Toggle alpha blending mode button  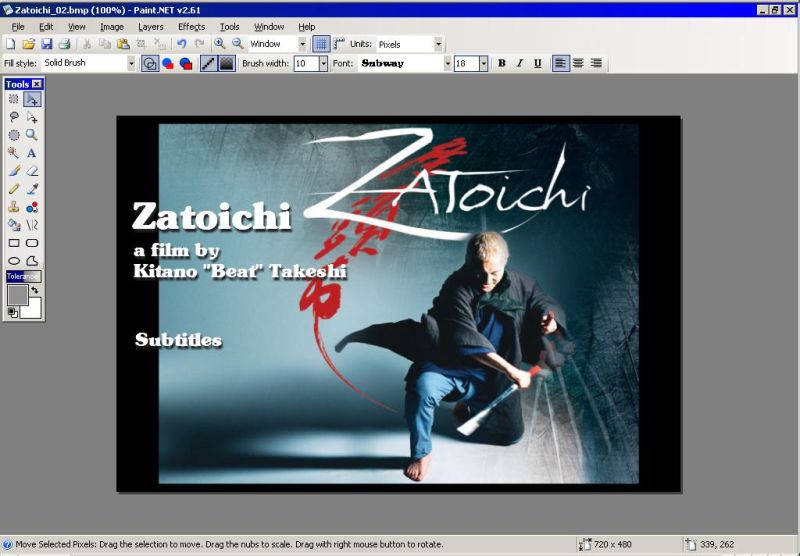[227, 63]
